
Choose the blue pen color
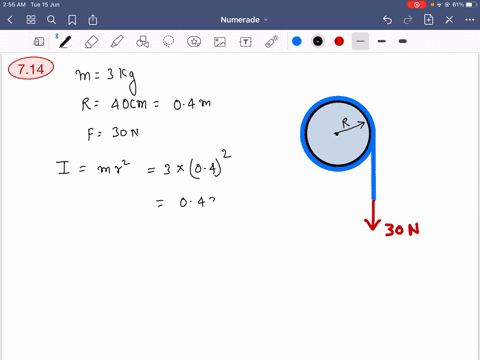(297, 41)
